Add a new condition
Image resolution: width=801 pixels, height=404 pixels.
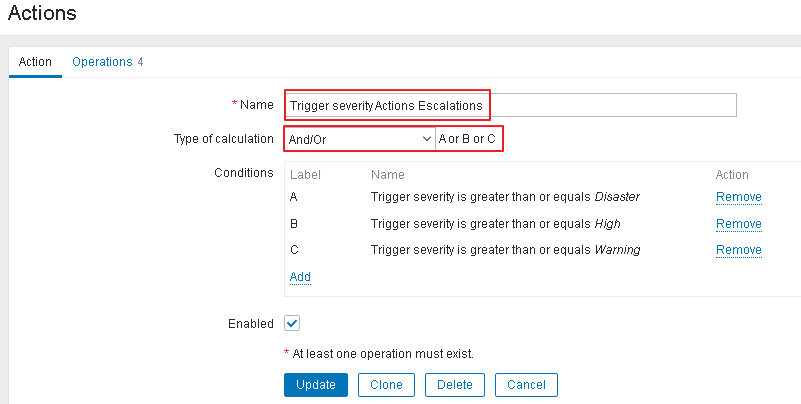300,277
